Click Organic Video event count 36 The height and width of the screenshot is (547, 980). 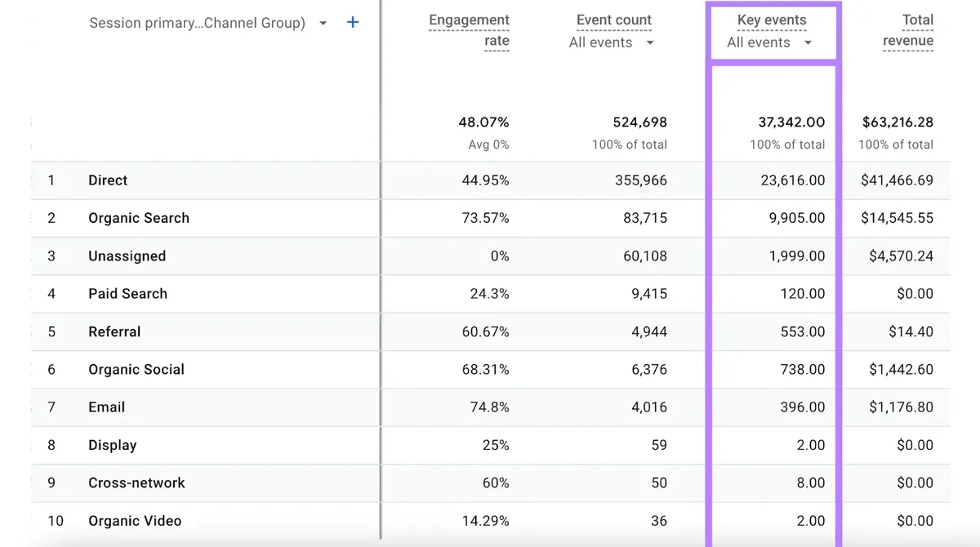[659, 521]
